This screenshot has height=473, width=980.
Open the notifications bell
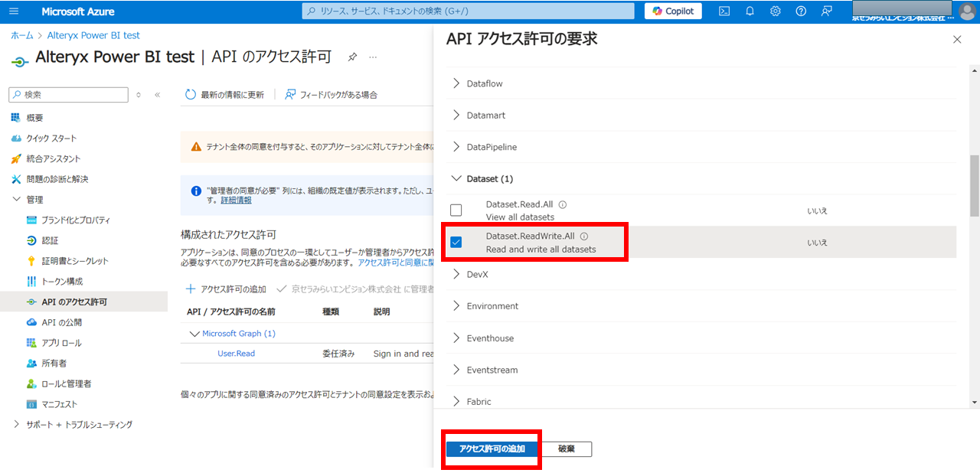point(750,11)
